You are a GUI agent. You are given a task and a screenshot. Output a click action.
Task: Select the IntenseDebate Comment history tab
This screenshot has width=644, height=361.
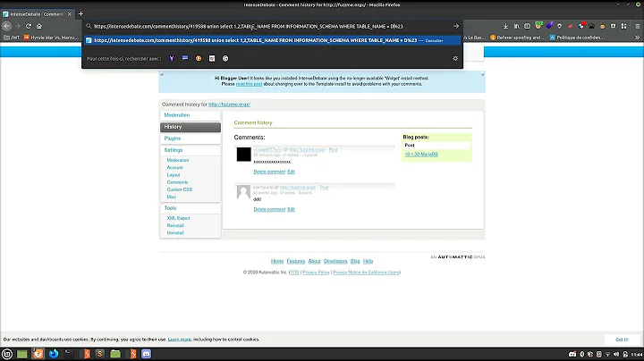click(36, 14)
